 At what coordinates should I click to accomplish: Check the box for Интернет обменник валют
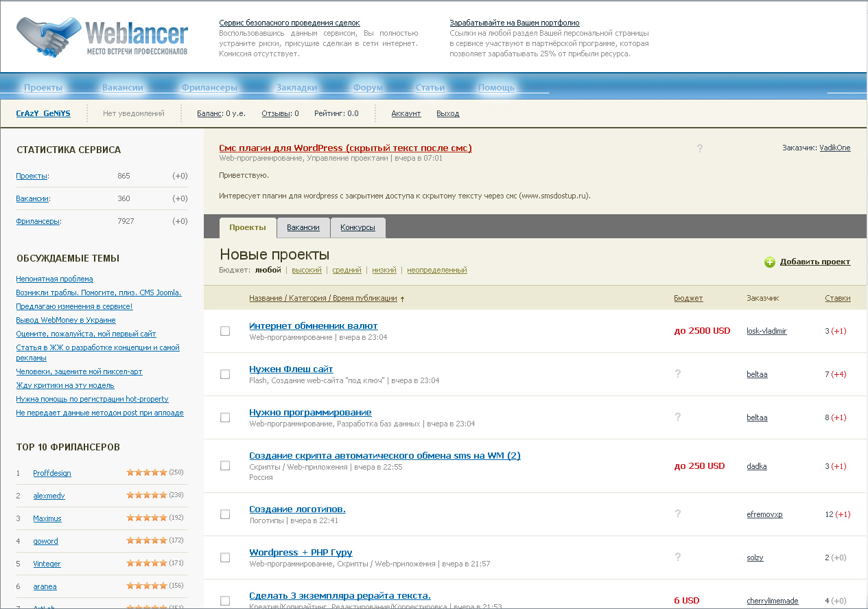pyautogui.click(x=225, y=331)
